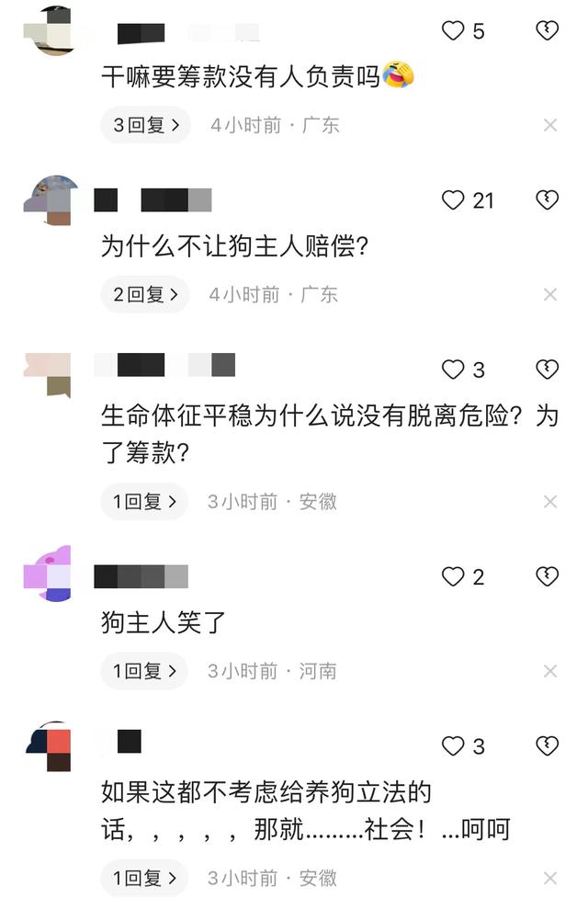Viewport: 588px width, 898px height.
Task: Dislike the '生命体征平稳' comment
Action: [x=548, y=369]
